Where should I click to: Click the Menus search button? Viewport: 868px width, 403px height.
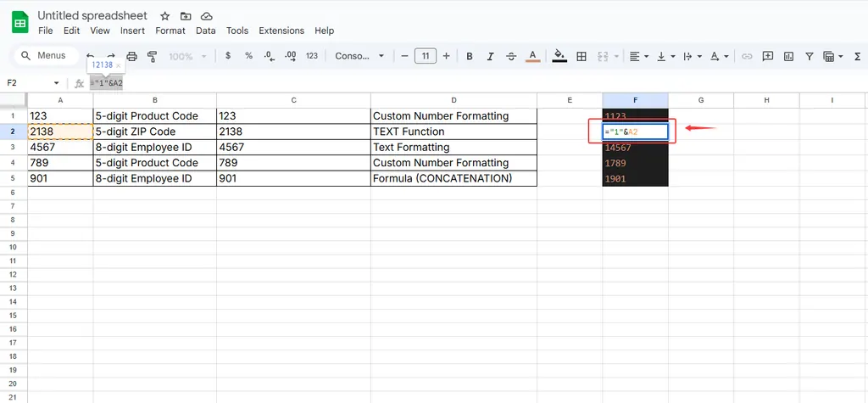pyautogui.click(x=44, y=56)
